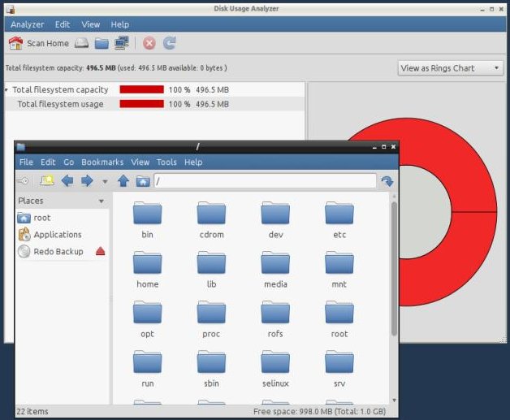
Task: Expand the Places side pane dropdown
Action: point(102,201)
